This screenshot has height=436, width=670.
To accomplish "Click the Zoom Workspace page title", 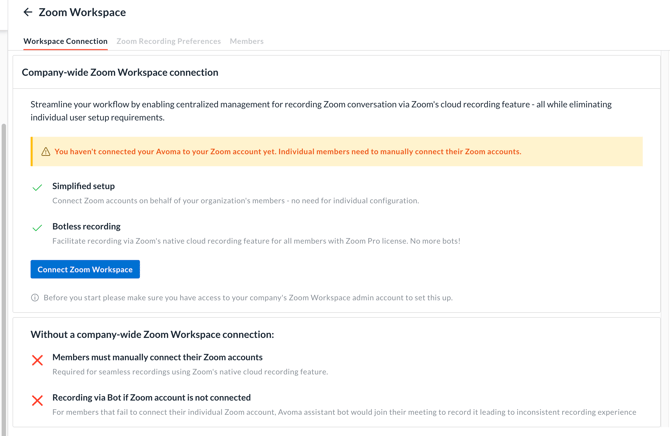I will 82,12.
